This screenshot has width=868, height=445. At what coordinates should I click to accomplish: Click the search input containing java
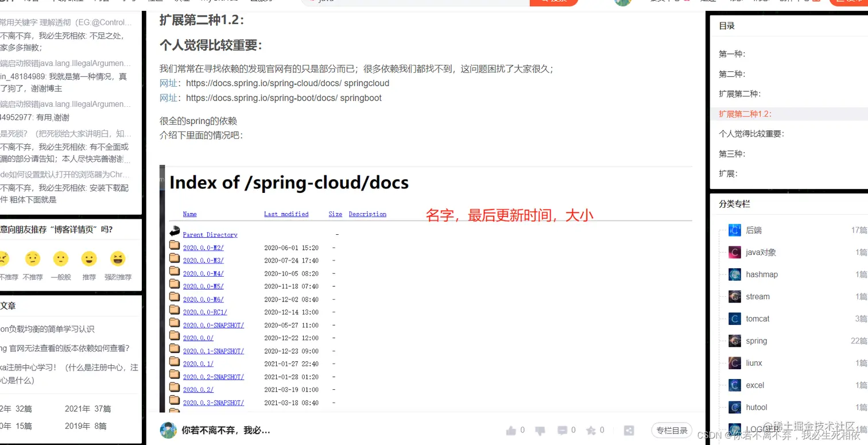click(402, 3)
